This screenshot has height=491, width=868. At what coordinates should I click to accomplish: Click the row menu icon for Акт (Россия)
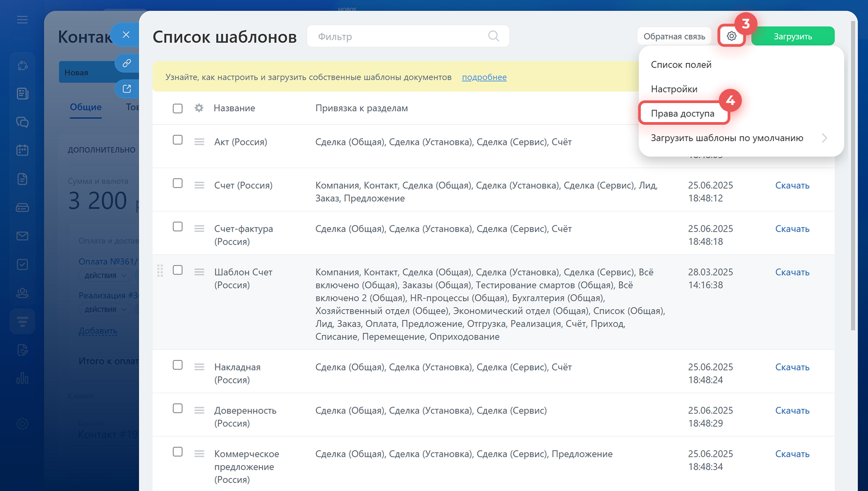[199, 142]
